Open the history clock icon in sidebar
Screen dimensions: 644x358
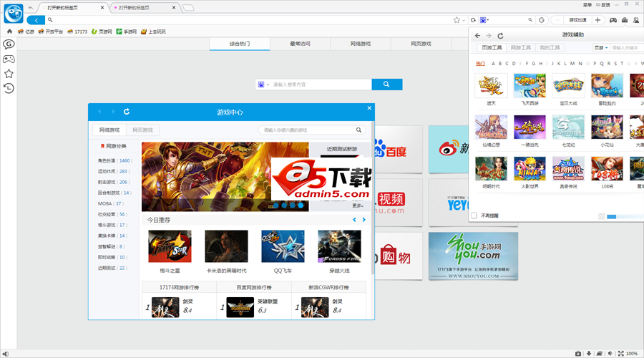[9, 88]
